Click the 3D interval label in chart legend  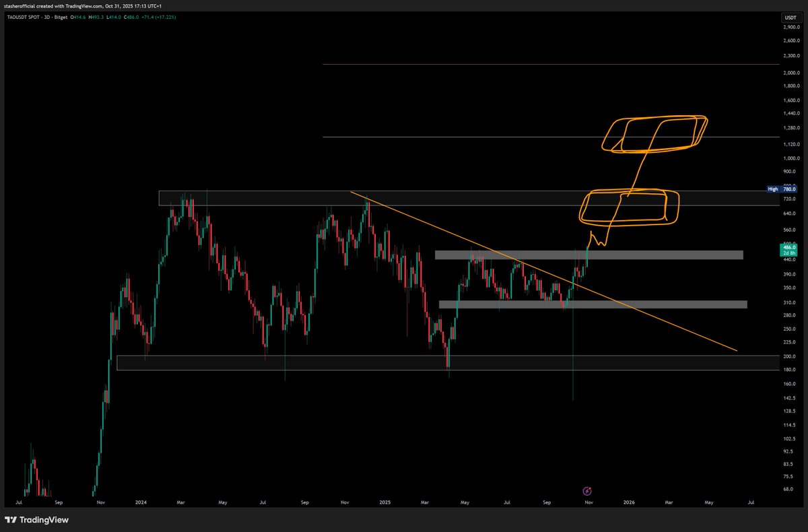(47, 17)
